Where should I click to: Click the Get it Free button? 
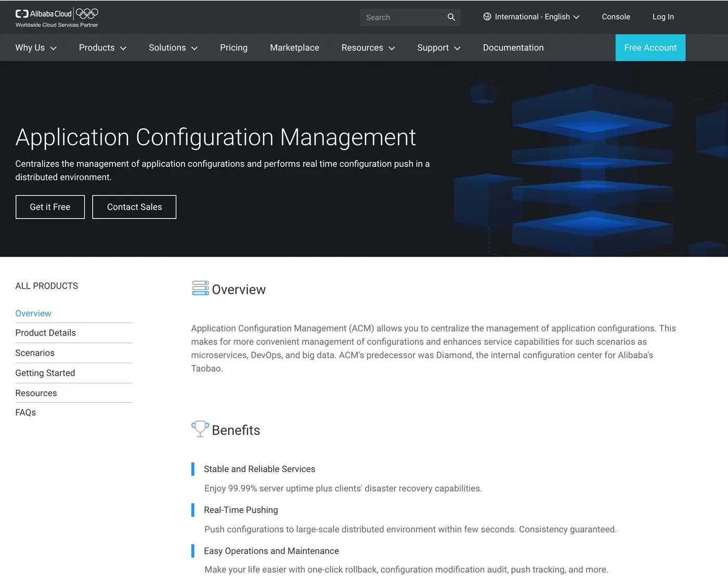coord(50,207)
